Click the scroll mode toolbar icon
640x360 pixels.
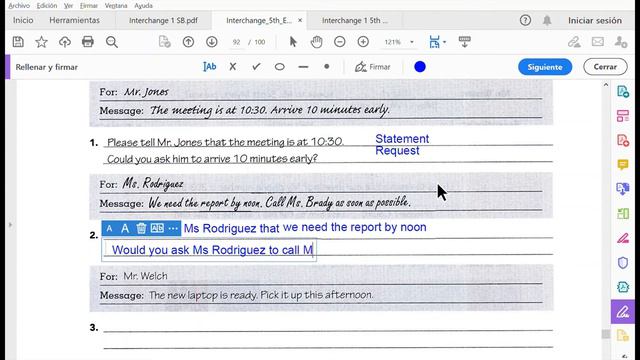464,42
